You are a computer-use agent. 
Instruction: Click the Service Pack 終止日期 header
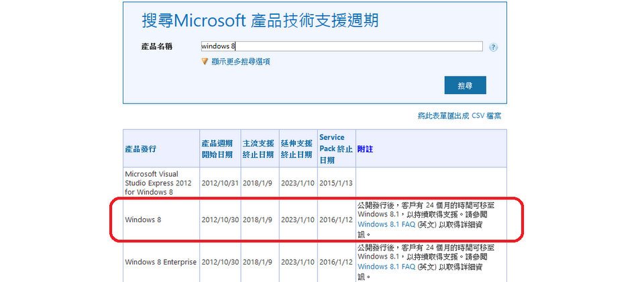pyautogui.click(x=335, y=149)
